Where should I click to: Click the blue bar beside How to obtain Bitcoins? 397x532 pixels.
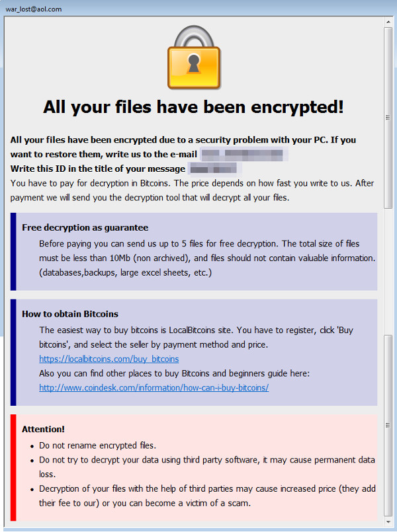(x=13, y=352)
